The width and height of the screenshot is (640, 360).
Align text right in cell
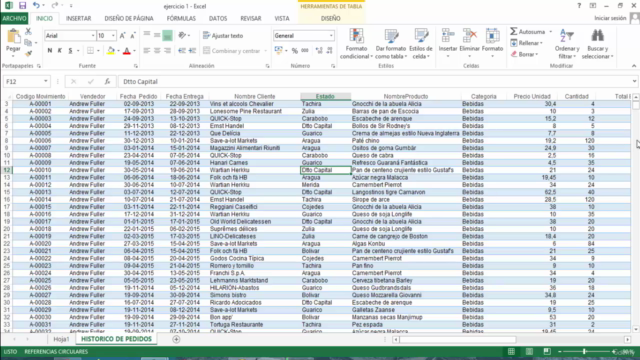[167, 51]
